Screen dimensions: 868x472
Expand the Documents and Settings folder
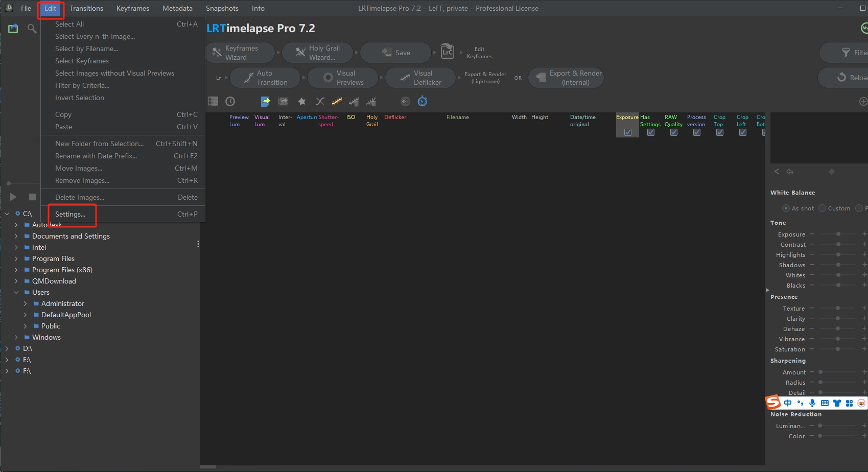(x=16, y=236)
